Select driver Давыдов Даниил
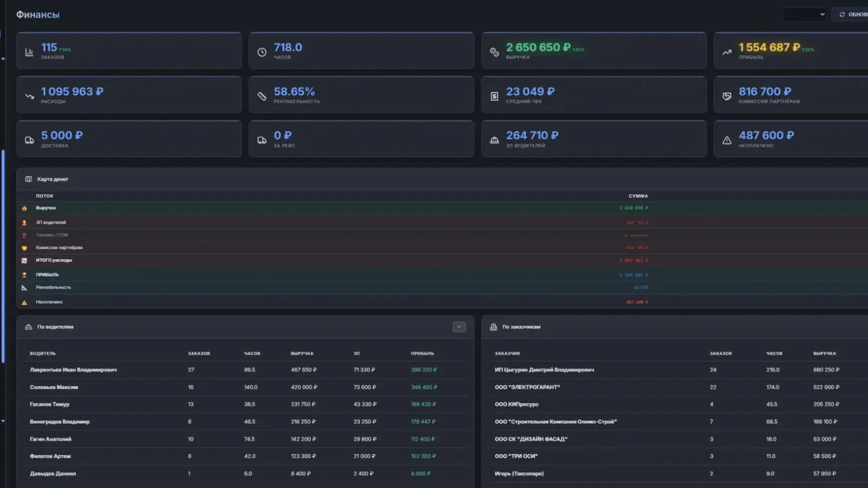 coord(53,474)
